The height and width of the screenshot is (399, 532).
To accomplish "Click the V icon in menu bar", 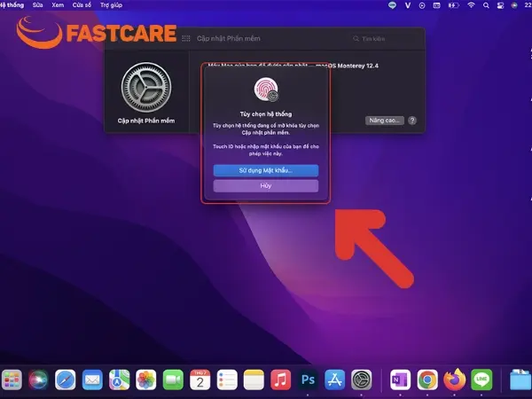I will coord(408,5).
